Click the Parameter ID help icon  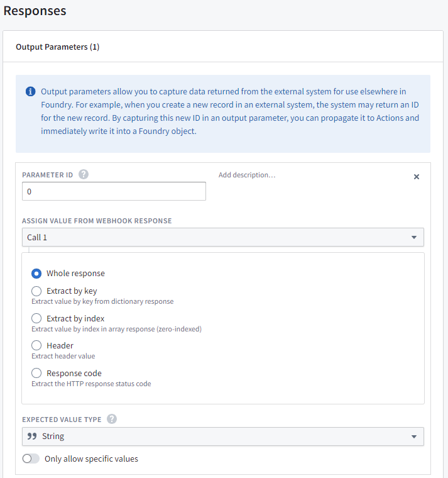click(83, 174)
